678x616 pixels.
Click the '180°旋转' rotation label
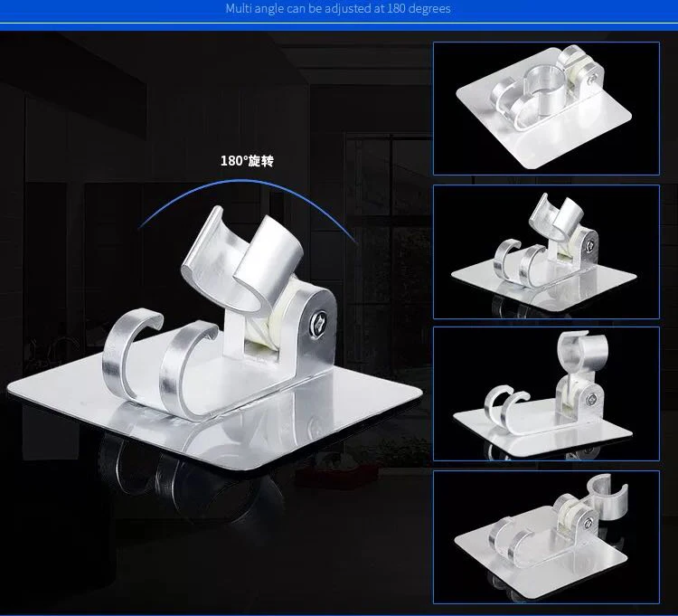247,161
